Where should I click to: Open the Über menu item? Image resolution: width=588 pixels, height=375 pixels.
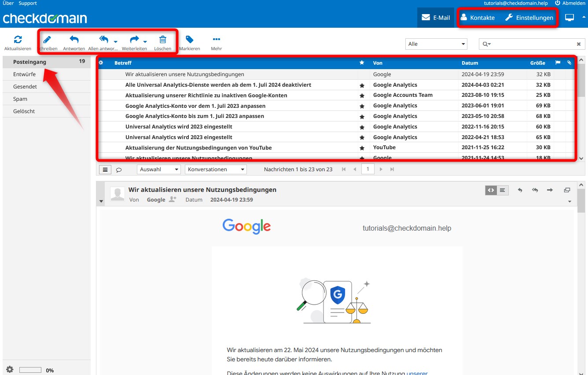click(x=8, y=3)
